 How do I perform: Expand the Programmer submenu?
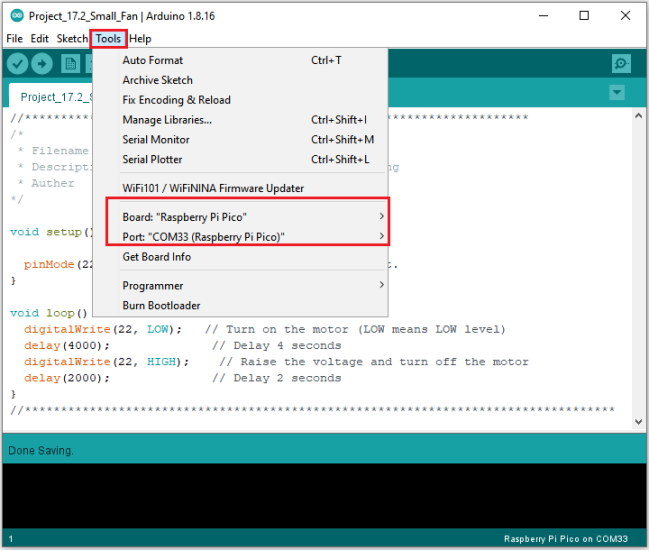point(253,285)
